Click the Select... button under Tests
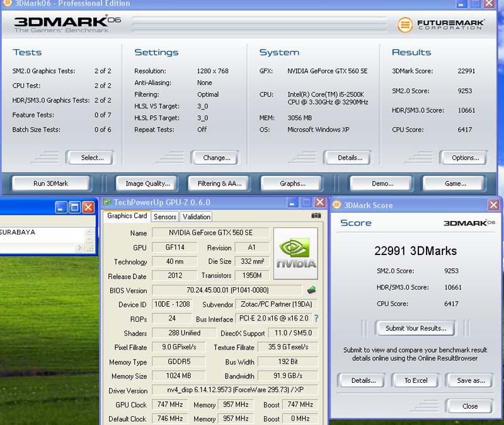 pyautogui.click(x=90, y=158)
